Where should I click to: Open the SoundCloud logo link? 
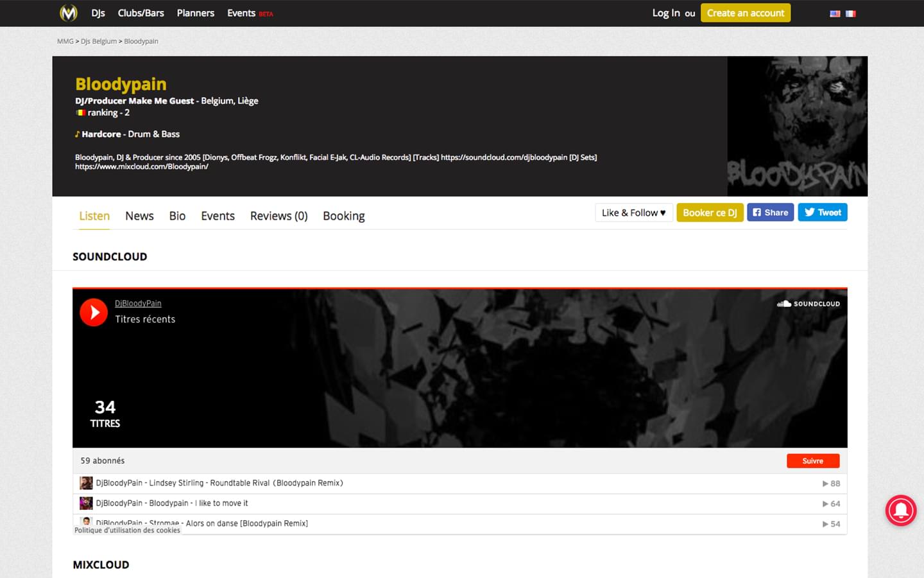pyautogui.click(x=808, y=304)
